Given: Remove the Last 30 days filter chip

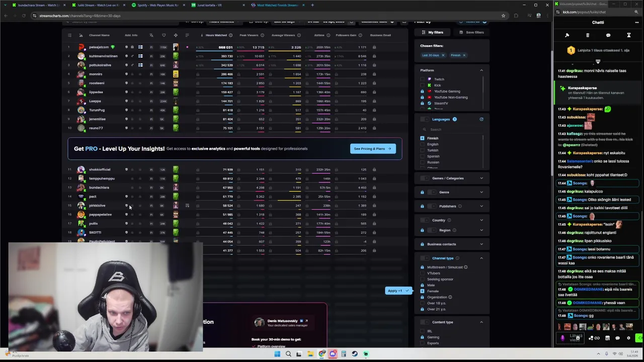Looking at the screenshot, I should pos(443,55).
